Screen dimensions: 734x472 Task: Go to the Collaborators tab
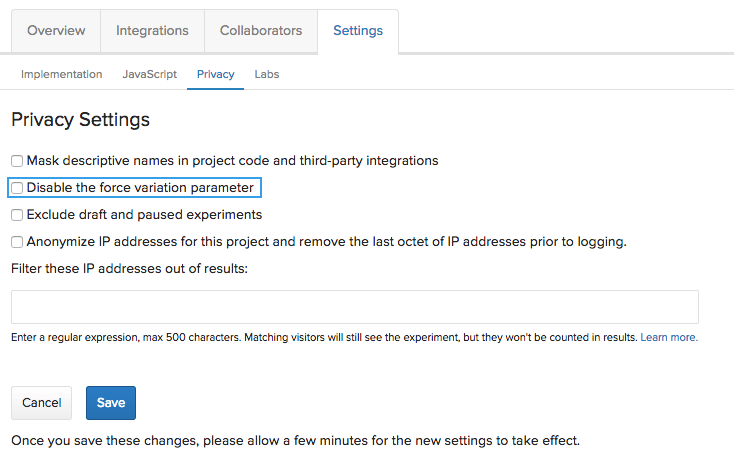261,31
